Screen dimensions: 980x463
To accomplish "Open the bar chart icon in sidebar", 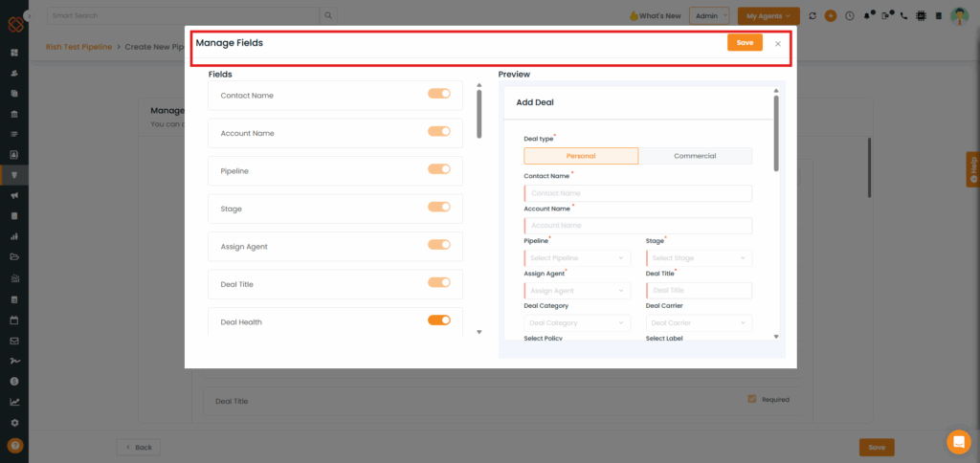I will [x=14, y=236].
